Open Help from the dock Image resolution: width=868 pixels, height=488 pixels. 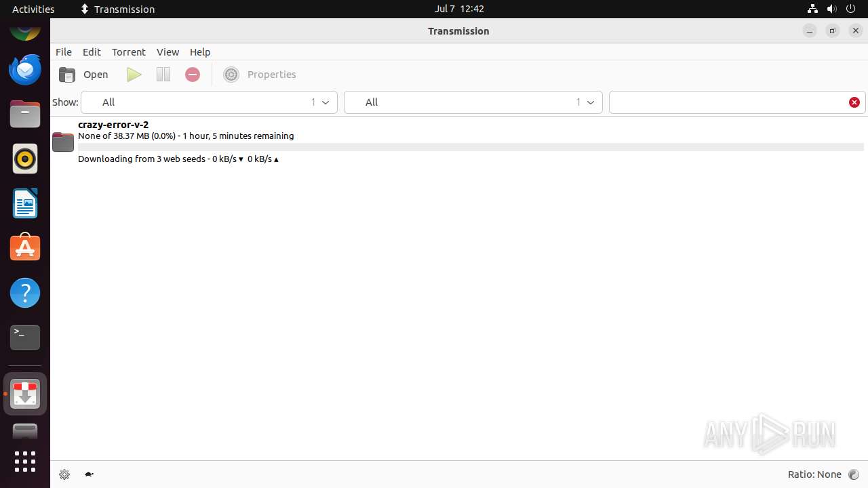(x=25, y=293)
